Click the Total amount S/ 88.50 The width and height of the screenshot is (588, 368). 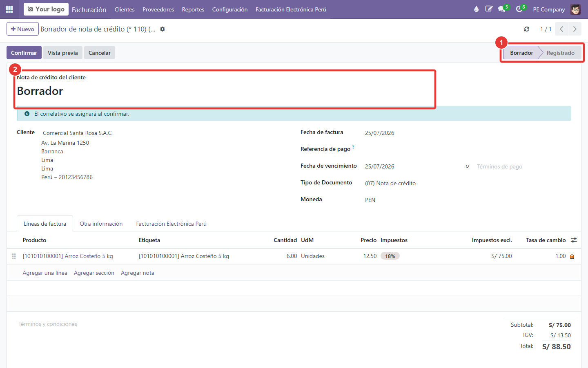[557, 346]
